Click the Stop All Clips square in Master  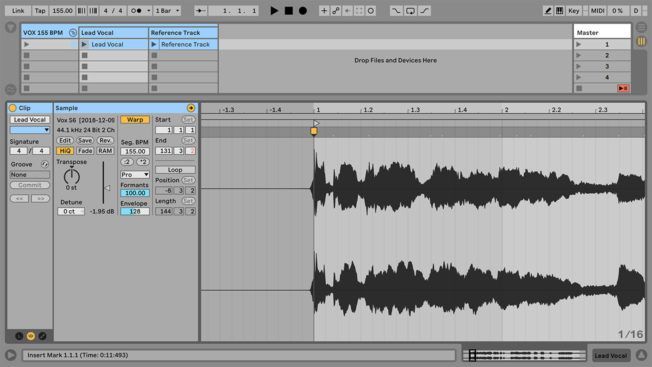click(579, 88)
